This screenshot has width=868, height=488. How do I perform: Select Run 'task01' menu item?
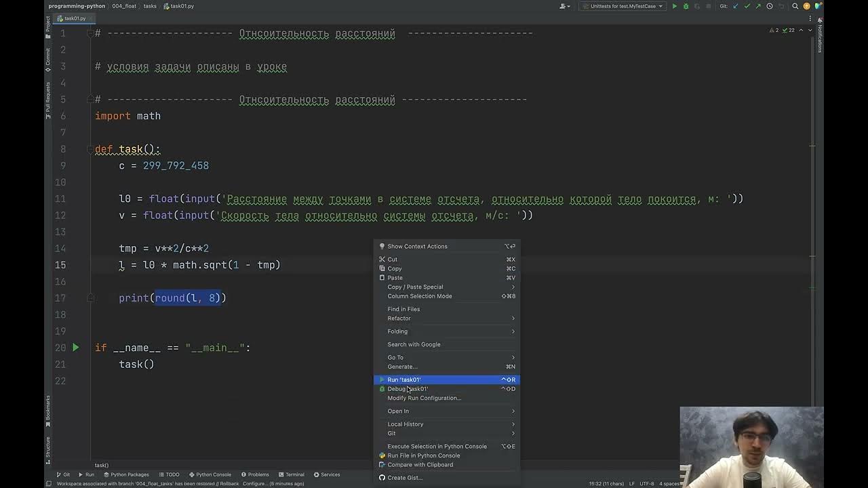447,380
